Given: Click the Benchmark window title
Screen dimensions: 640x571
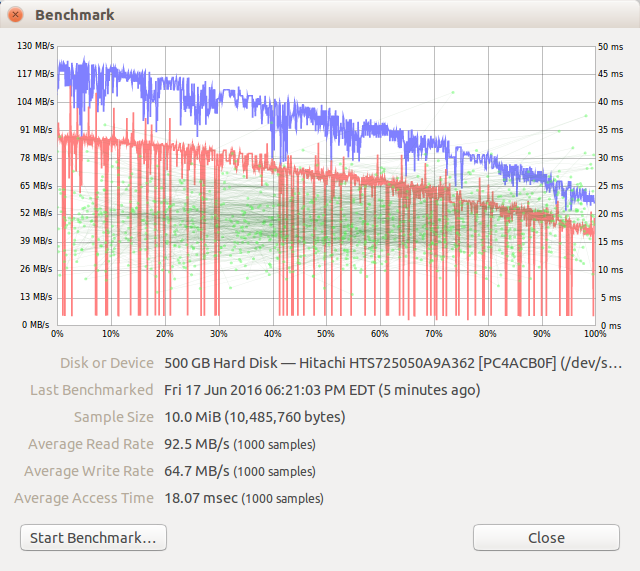Looking at the screenshot, I should (x=75, y=15).
